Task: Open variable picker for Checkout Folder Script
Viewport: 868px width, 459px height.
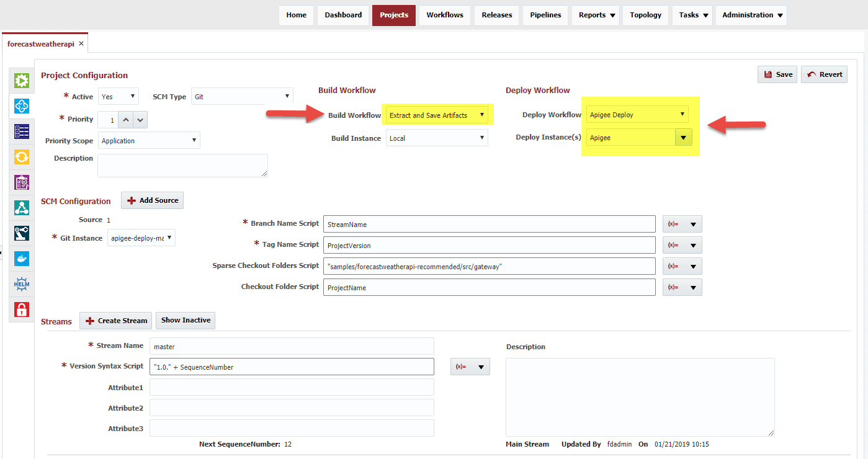Action: click(682, 288)
